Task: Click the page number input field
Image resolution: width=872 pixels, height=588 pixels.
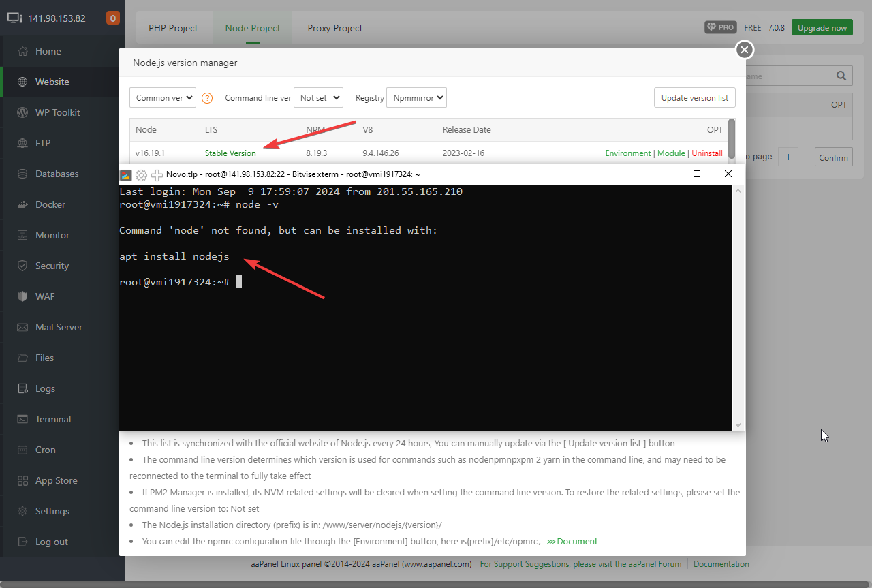Action: pyautogui.click(x=788, y=157)
